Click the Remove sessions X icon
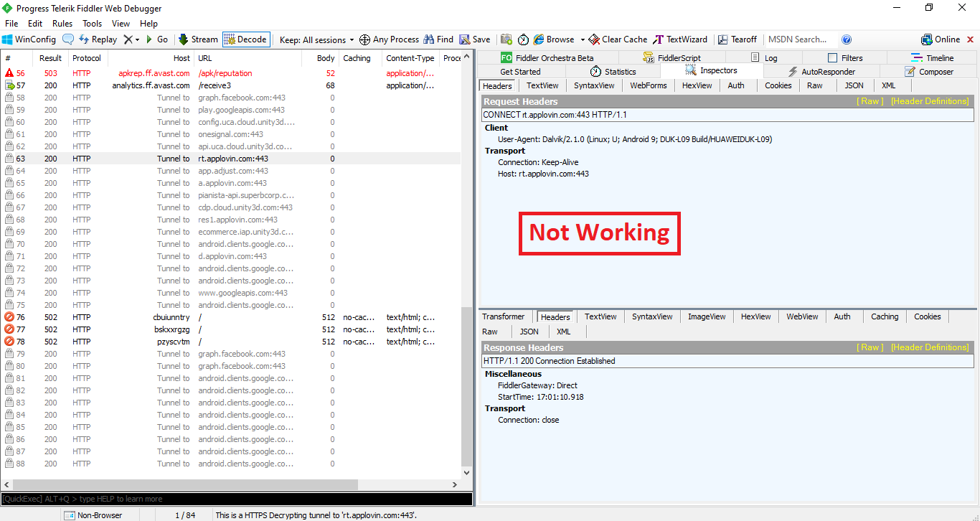This screenshot has width=980, height=521. (128, 39)
